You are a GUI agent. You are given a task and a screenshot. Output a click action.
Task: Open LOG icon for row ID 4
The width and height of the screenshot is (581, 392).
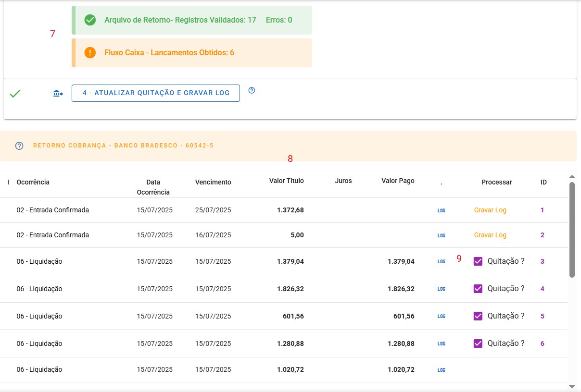pos(441,289)
